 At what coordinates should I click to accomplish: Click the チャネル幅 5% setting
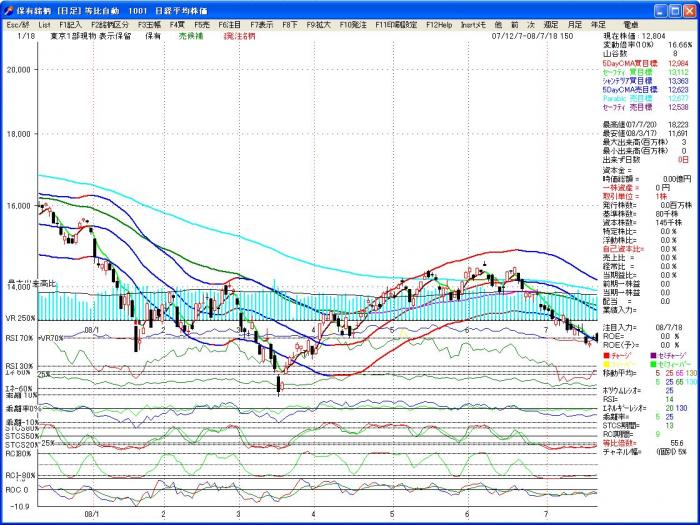(643, 452)
